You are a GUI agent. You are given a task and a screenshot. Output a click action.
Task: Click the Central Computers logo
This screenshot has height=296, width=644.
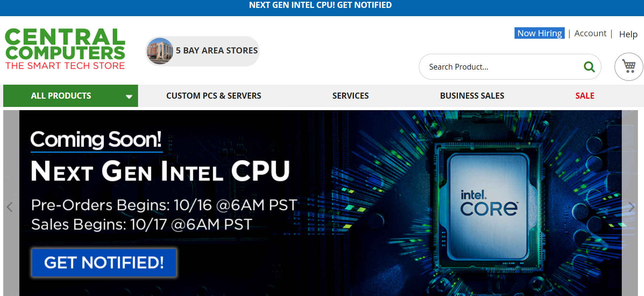[x=65, y=49]
